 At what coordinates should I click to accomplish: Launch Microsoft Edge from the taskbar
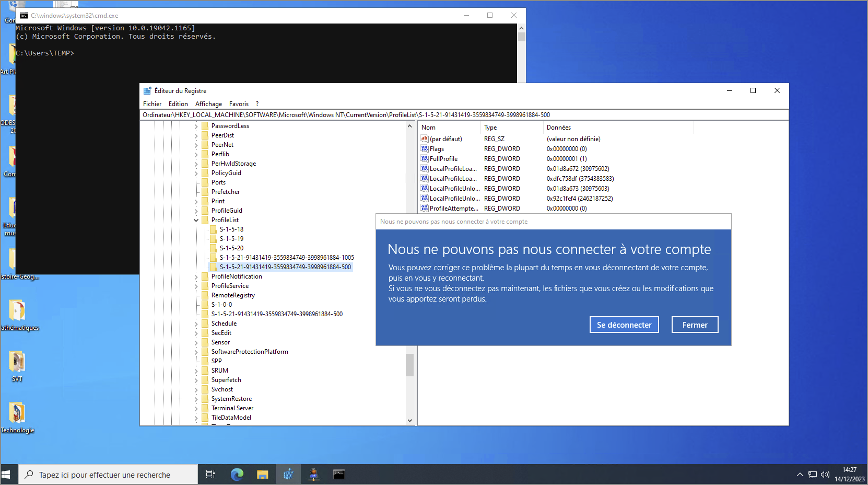pos(237,475)
